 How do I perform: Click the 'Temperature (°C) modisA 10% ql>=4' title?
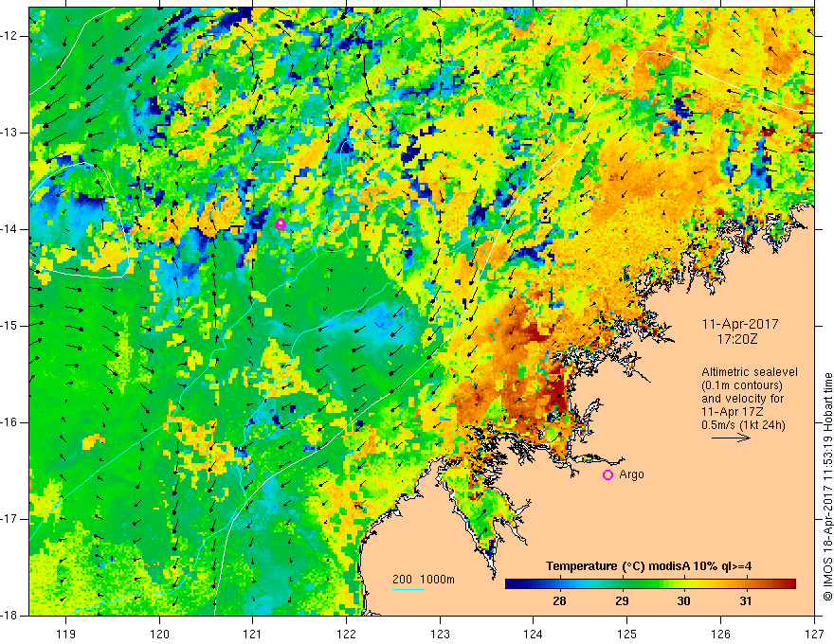pyautogui.click(x=649, y=566)
